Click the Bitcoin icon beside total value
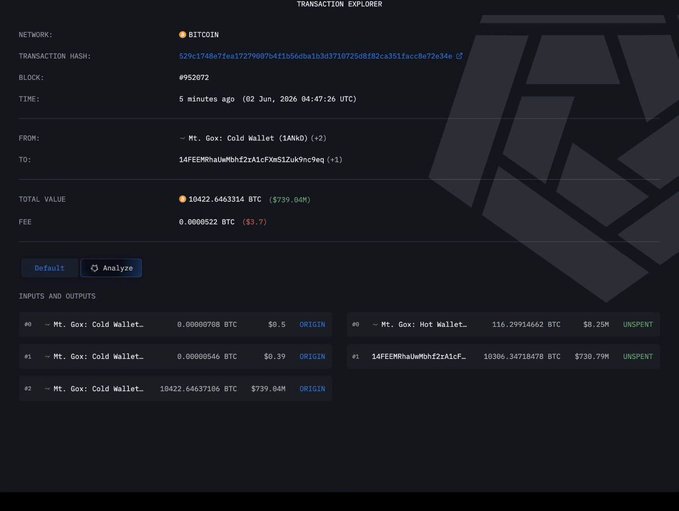The width and height of the screenshot is (679, 511). coord(182,199)
